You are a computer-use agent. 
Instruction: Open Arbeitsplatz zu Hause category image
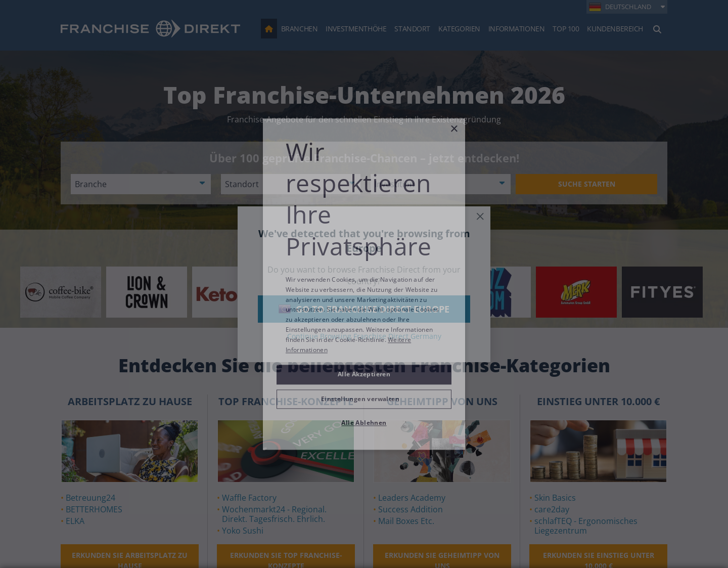[129, 451]
